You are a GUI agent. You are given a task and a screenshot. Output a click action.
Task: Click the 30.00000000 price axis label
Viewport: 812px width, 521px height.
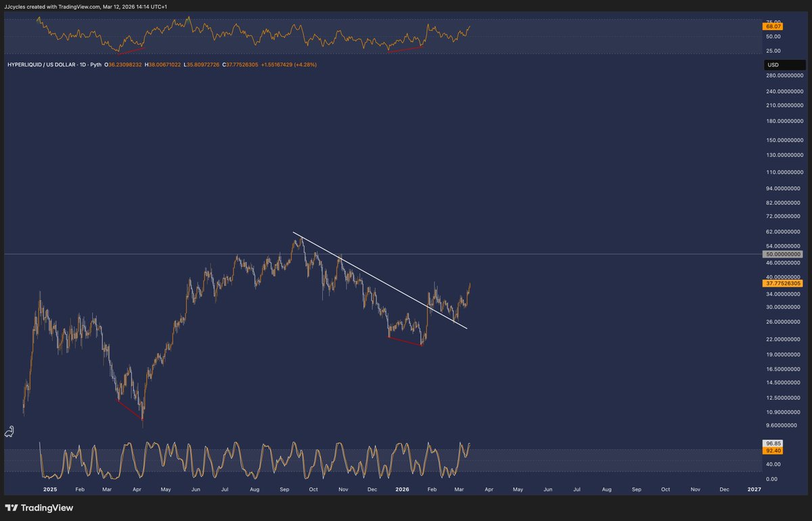(x=785, y=307)
